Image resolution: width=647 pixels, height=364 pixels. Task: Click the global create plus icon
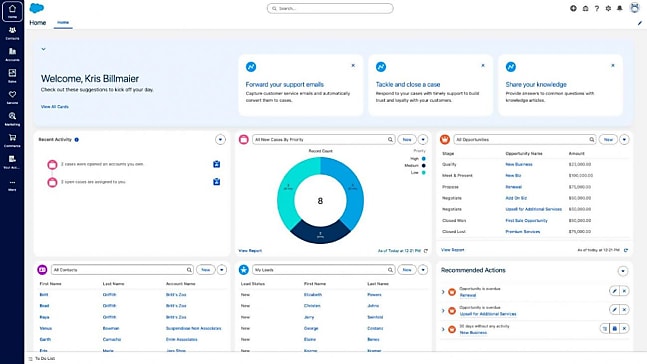[573, 8]
